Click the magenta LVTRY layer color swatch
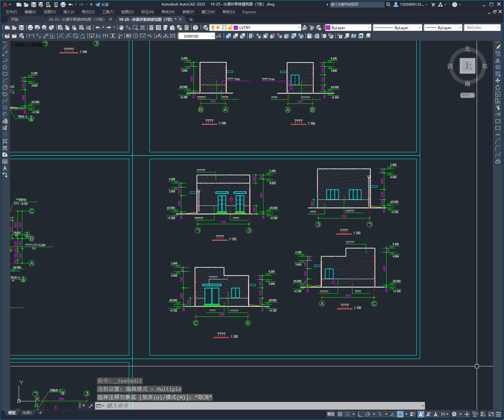 pos(236,28)
